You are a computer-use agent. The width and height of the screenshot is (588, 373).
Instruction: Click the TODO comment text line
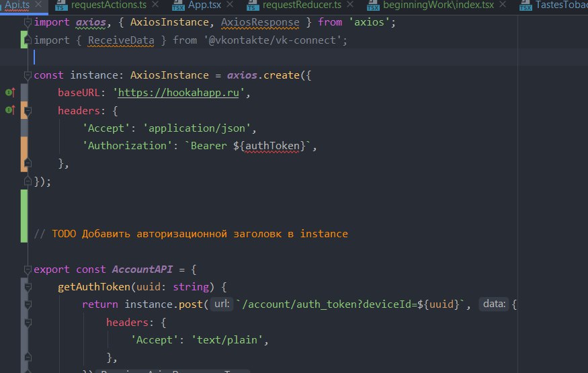point(191,234)
